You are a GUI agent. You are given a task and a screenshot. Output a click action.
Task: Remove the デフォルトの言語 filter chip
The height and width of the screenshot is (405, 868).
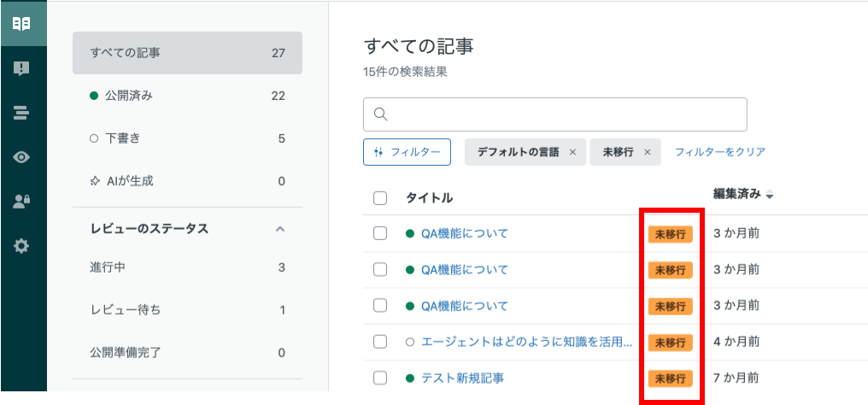(573, 152)
